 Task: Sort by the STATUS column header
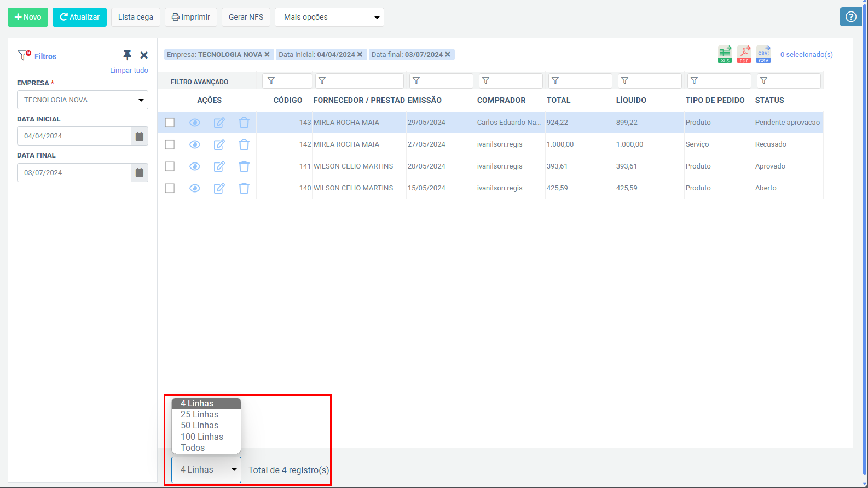(769, 100)
